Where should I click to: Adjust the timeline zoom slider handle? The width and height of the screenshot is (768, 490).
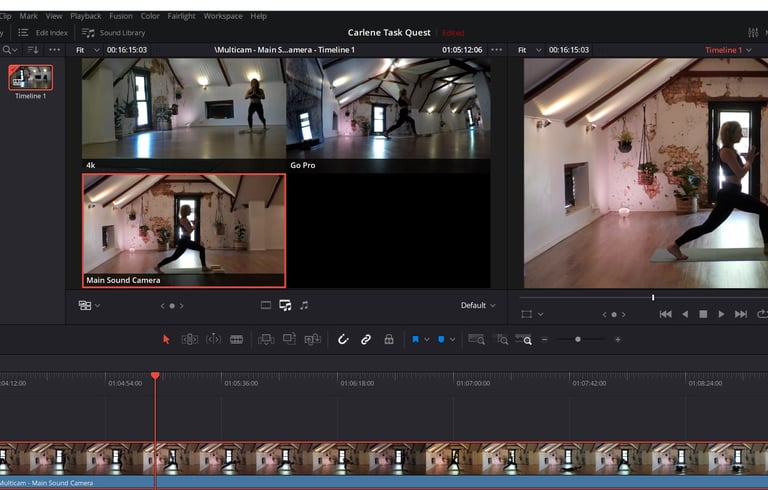pos(578,340)
